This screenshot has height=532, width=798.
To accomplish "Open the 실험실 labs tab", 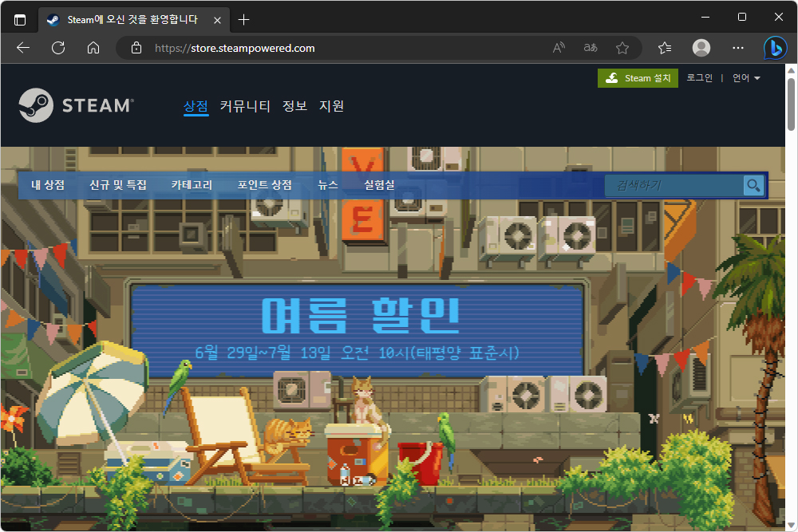I will click(379, 185).
